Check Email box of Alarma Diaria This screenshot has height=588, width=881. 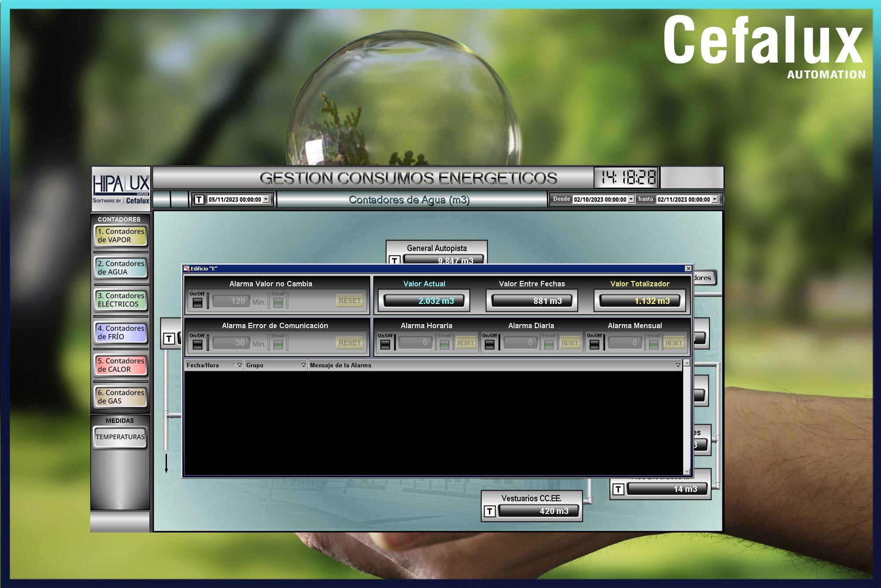[x=549, y=344]
